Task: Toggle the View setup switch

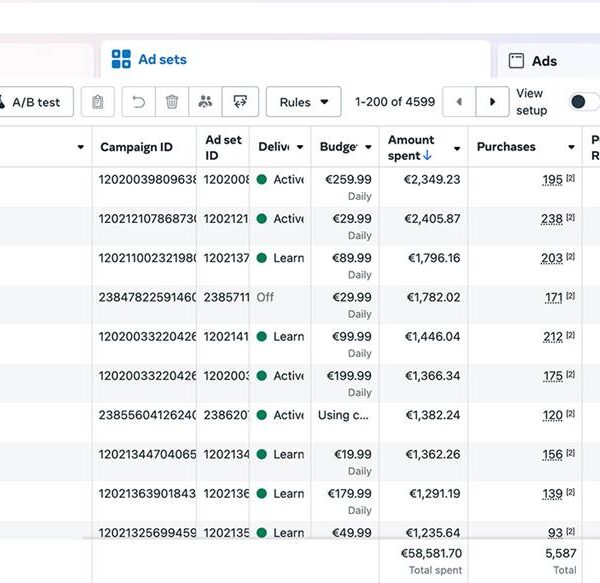Action: pyautogui.click(x=582, y=102)
